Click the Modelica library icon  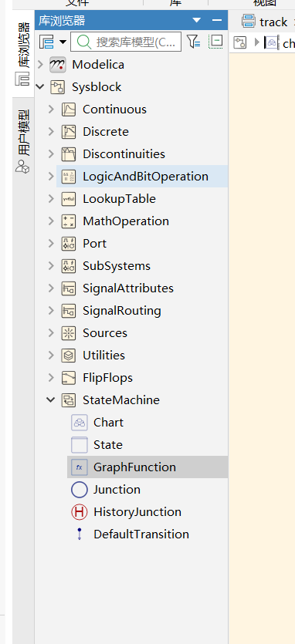[58, 65]
